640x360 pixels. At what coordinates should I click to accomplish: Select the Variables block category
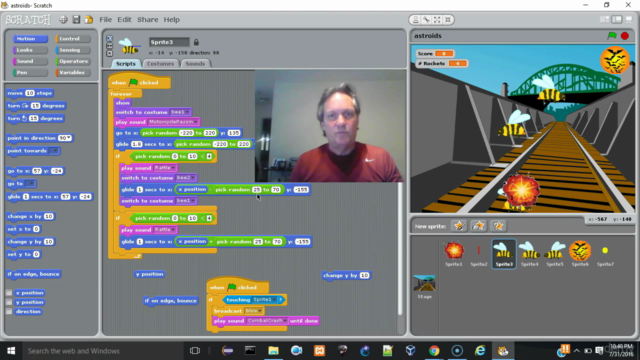click(x=73, y=72)
